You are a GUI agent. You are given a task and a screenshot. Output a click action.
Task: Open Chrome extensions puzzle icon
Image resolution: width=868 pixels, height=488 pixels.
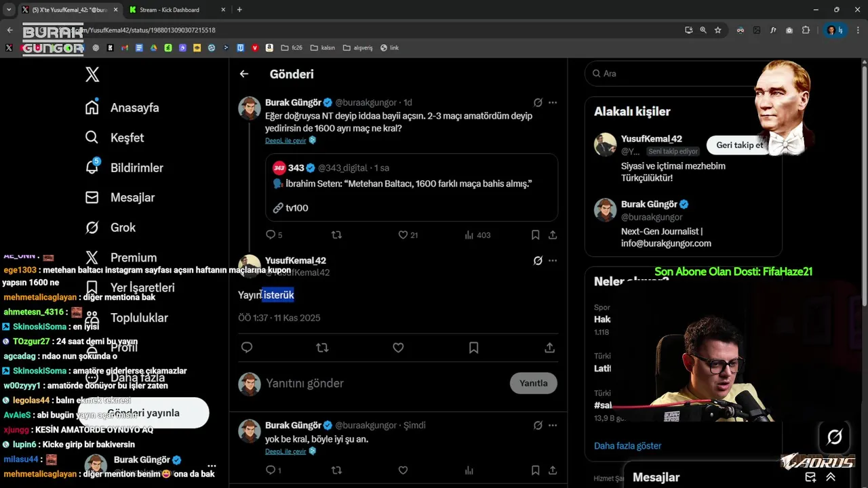pos(806,30)
